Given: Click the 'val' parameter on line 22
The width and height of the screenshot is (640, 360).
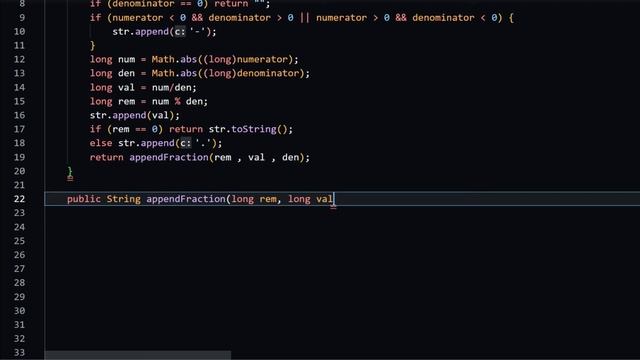Looking at the screenshot, I should pos(324,199).
